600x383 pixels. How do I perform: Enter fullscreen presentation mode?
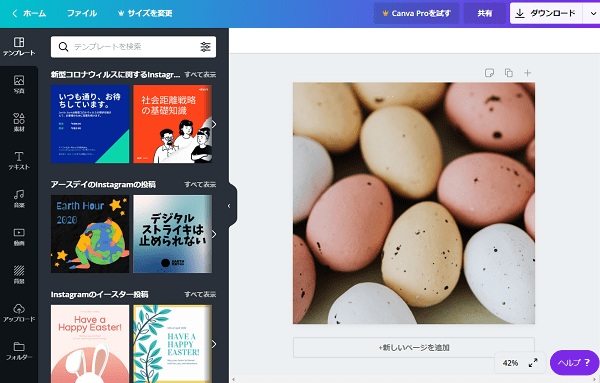tap(533, 363)
